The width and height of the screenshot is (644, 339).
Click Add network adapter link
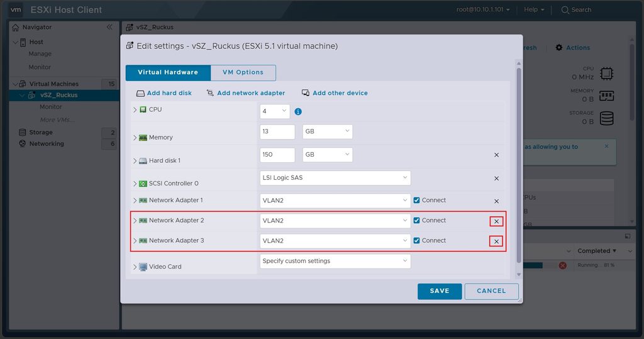click(x=251, y=93)
